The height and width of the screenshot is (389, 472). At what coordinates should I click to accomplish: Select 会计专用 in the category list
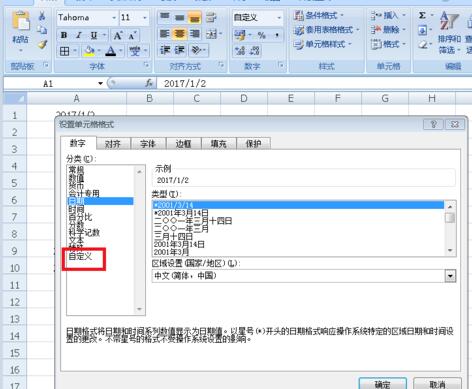coord(84,193)
